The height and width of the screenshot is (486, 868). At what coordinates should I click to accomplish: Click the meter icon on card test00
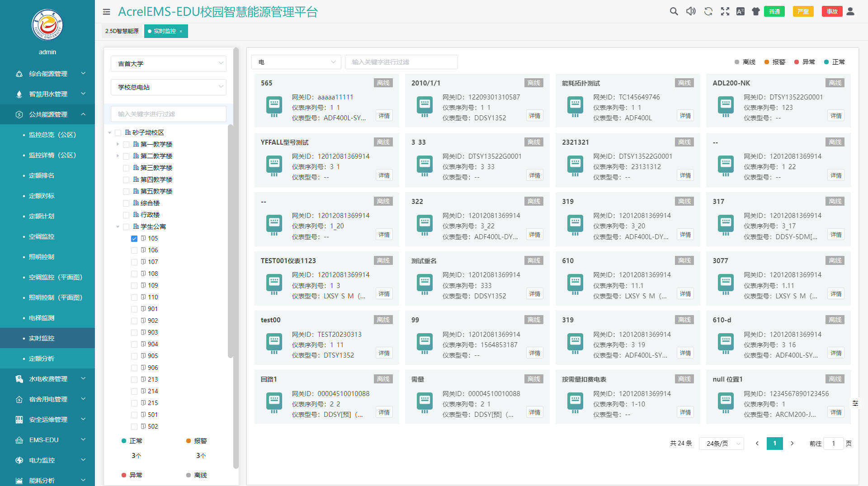click(274, 344)
